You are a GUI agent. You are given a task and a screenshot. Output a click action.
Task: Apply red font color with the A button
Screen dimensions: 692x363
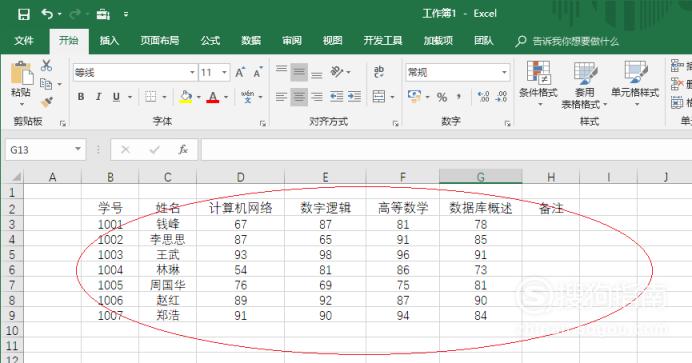[x=213, y=97]
